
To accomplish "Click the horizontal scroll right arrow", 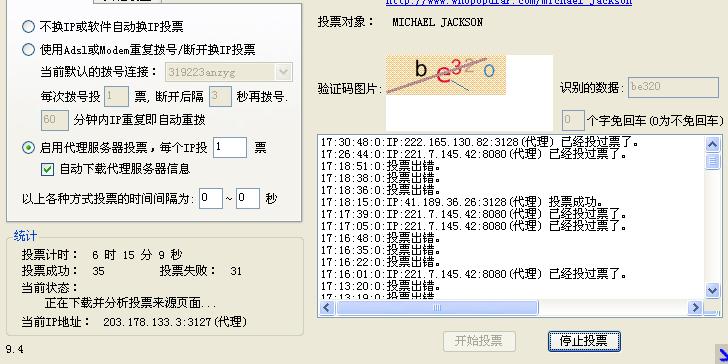I will pyautogui.click(x=695, y=307).
